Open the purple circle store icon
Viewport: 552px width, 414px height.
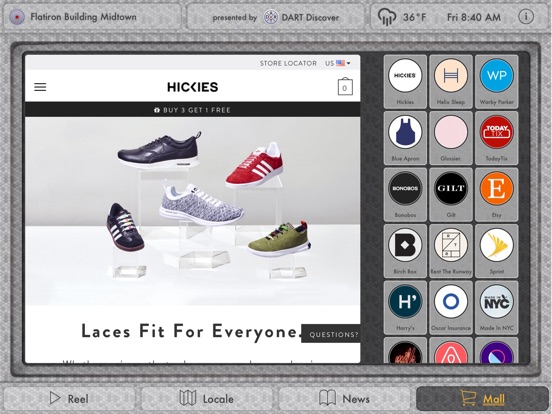[x=497, y=351]
